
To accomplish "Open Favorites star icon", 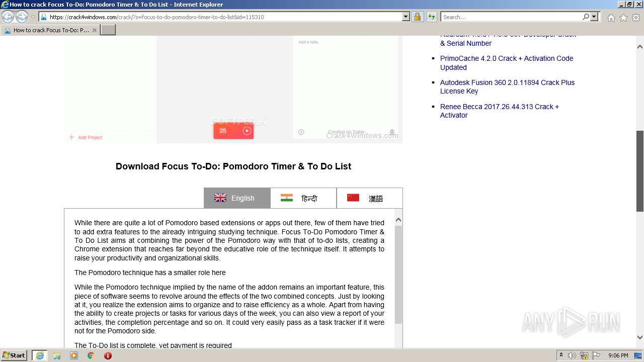I will 623,18.
